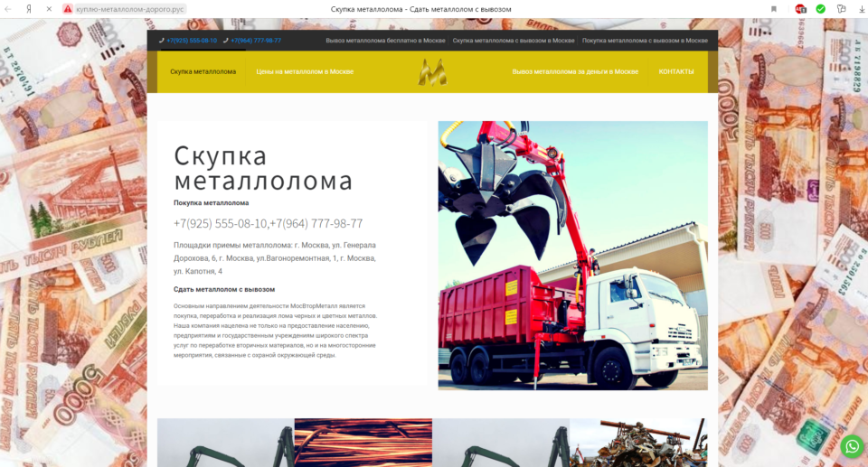Open the 'КОНТАКТЫ' menu item
868x467 pixels.
(676, 71)
